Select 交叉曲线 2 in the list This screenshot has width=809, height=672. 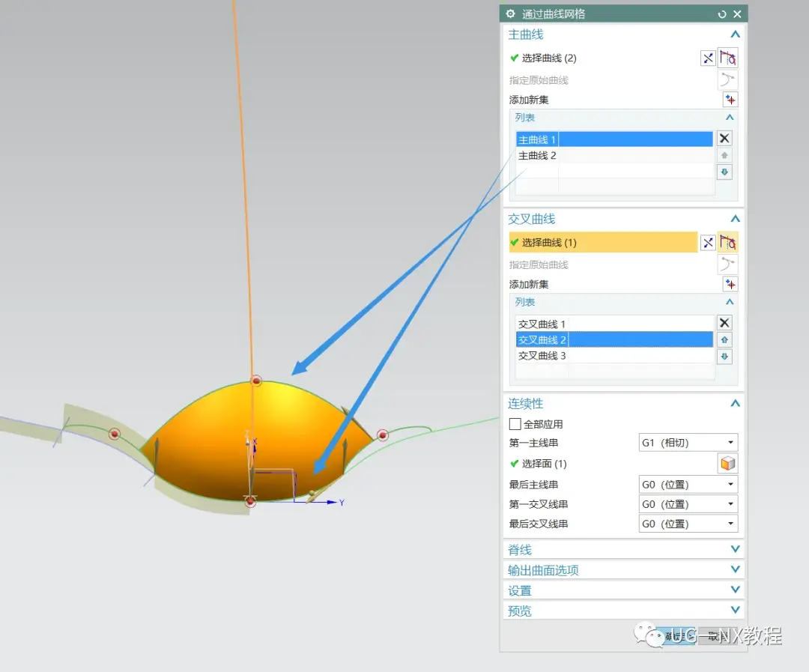tap(614, 339)
